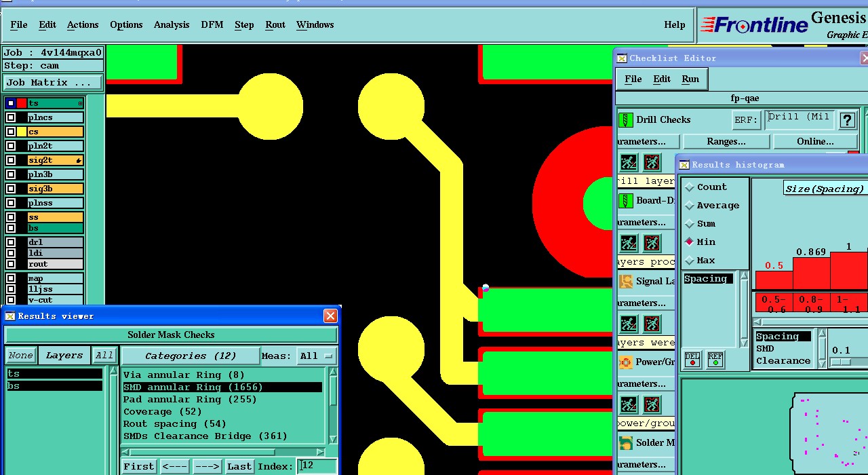Click the None layers button
The height and width of the screenshot is (475, 868).
(20, 356)
